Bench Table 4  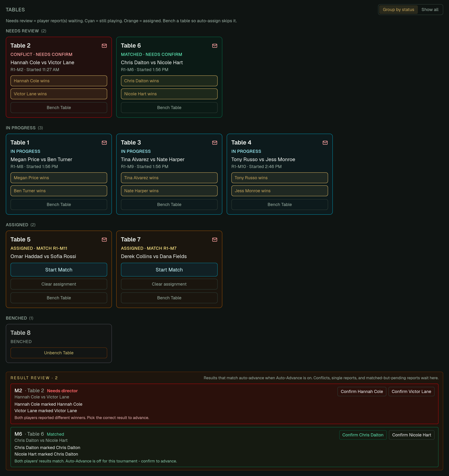click(x=280, y=205)
